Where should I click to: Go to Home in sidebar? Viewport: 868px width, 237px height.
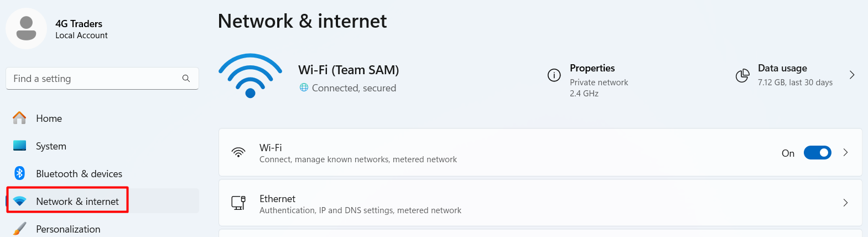[49, 118]
